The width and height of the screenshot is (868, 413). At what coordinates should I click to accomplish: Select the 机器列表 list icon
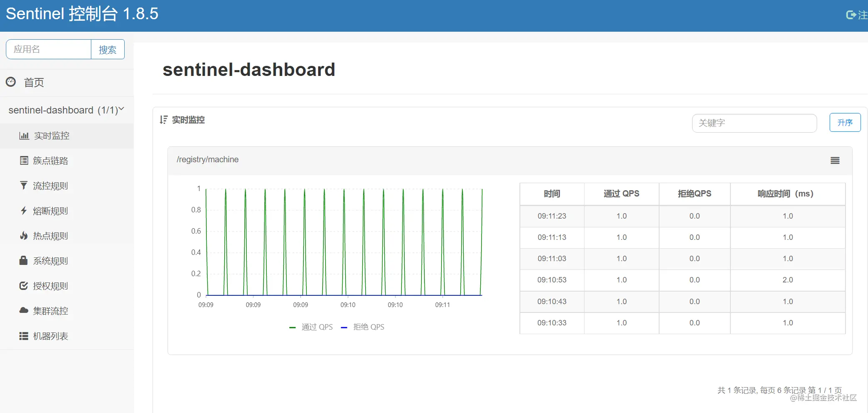24,336
